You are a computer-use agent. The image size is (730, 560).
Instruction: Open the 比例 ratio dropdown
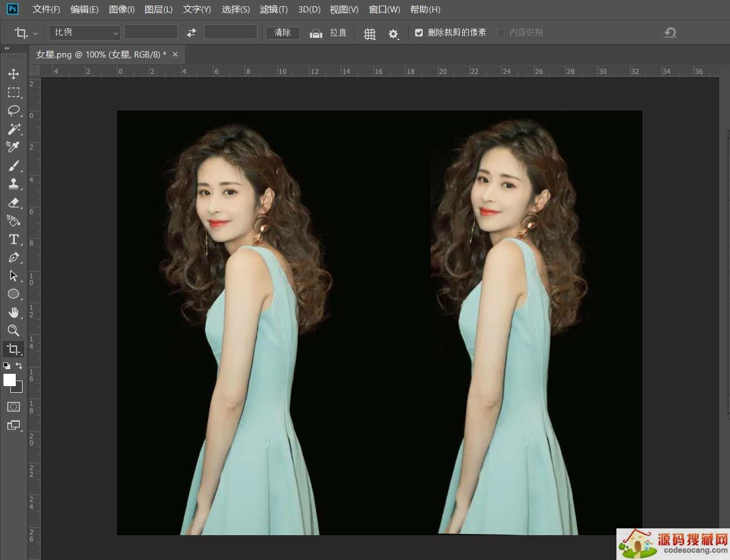(85, 32)
